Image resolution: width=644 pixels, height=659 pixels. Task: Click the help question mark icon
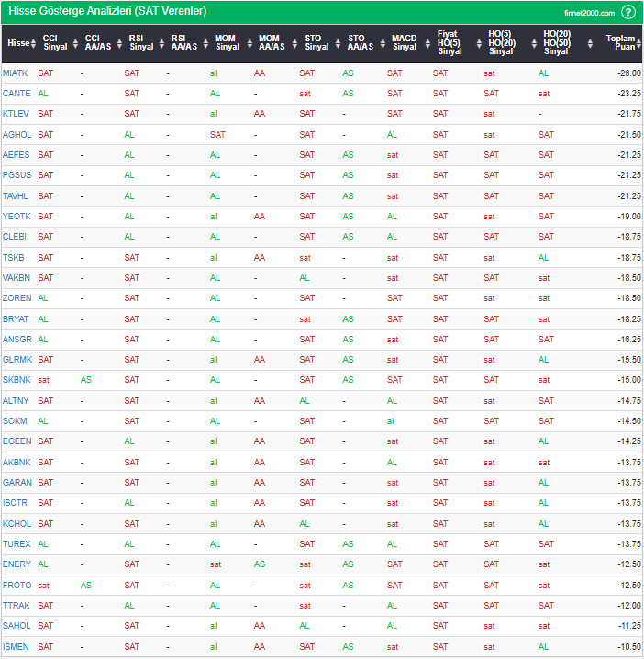[x=627, y=12]
